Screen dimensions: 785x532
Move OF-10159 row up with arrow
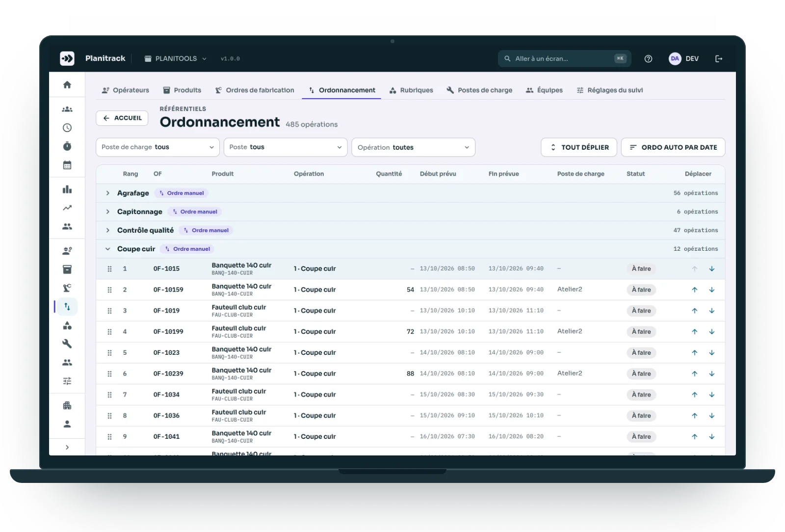coord(695,290)
